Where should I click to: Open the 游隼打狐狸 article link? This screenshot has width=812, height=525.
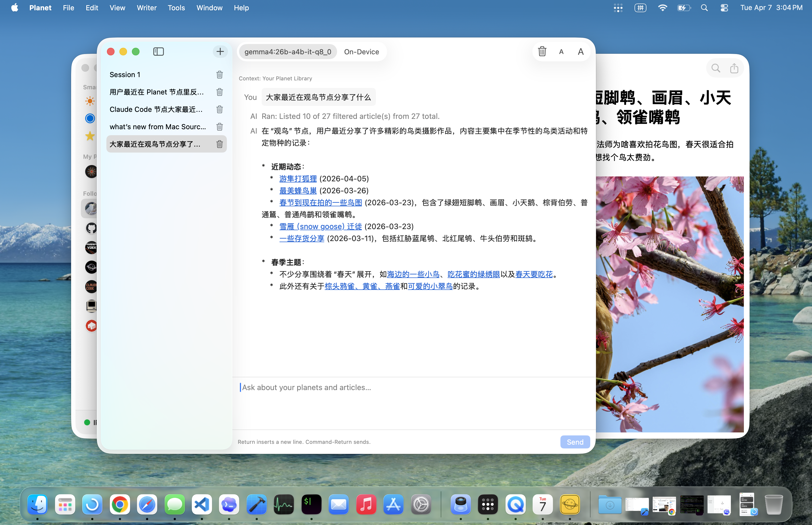coord(298,178)
